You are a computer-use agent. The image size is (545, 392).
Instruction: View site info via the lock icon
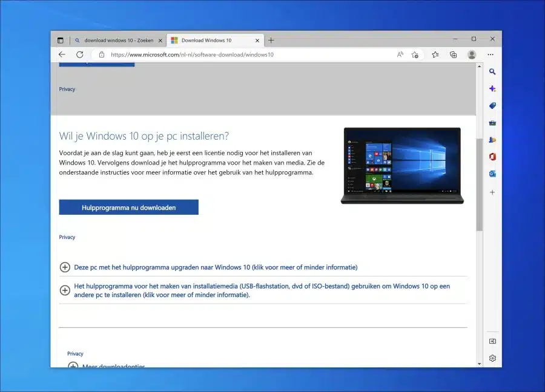point(102,54)
